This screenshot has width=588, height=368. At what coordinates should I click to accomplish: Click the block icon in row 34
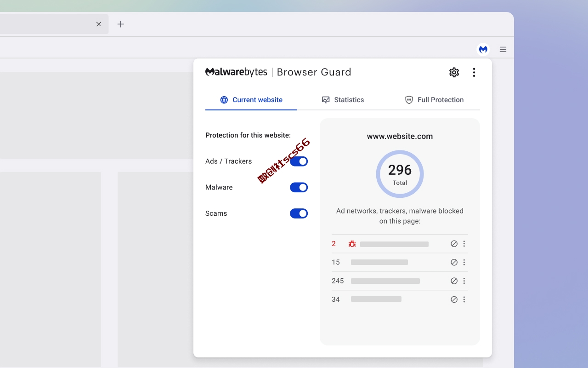pyautogui.click(x=454, y=299)
